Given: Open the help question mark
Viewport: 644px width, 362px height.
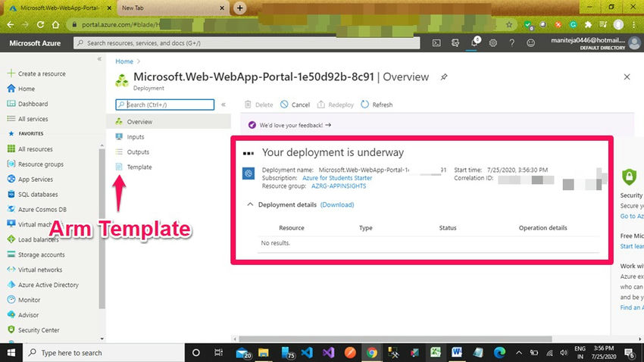Looking at the screenshot, I should 511,42.
